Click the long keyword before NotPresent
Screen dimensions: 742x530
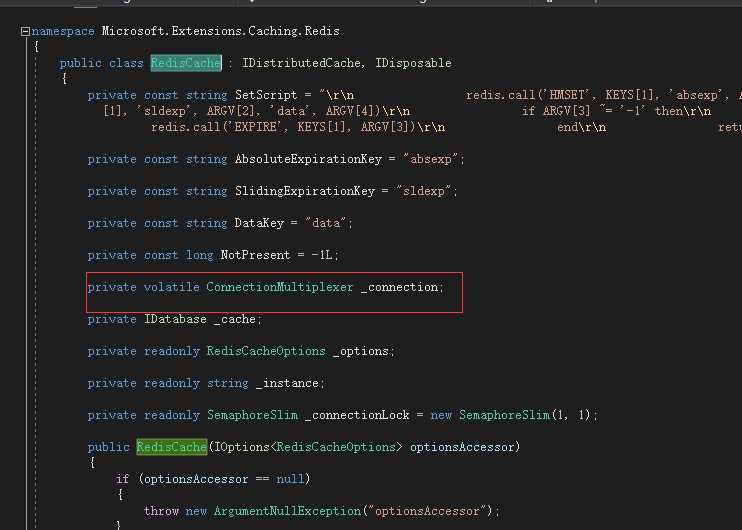coord(199,255)
